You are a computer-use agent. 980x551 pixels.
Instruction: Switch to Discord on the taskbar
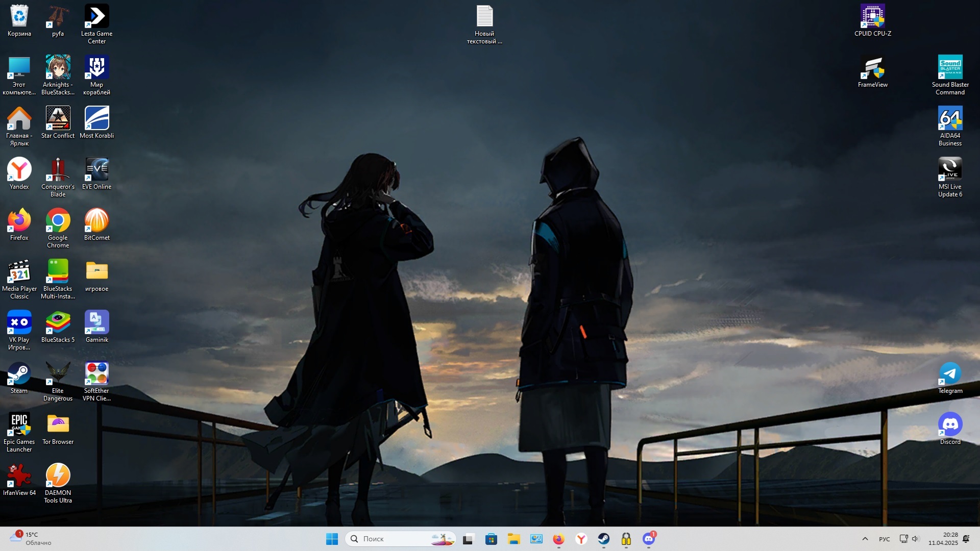(648, 539)
